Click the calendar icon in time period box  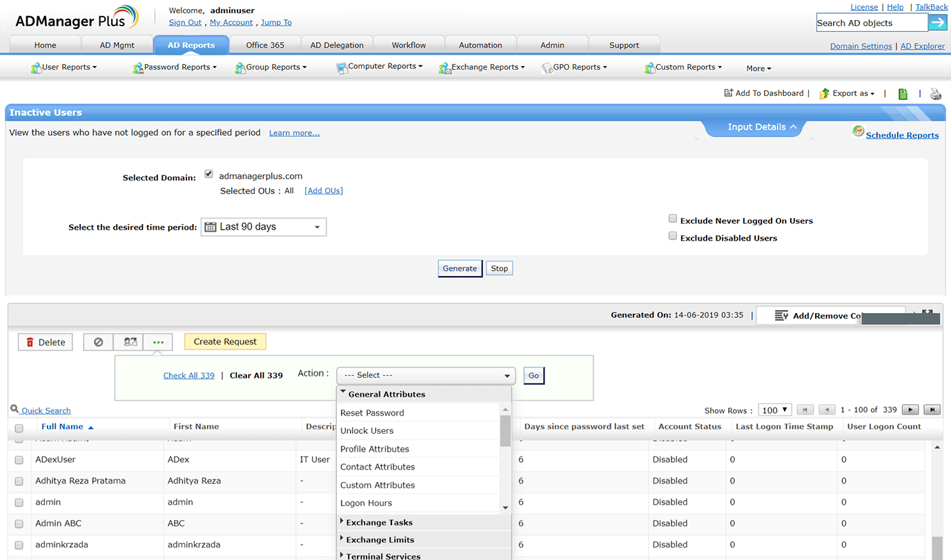pyautogui.click(x=210, y=227)
